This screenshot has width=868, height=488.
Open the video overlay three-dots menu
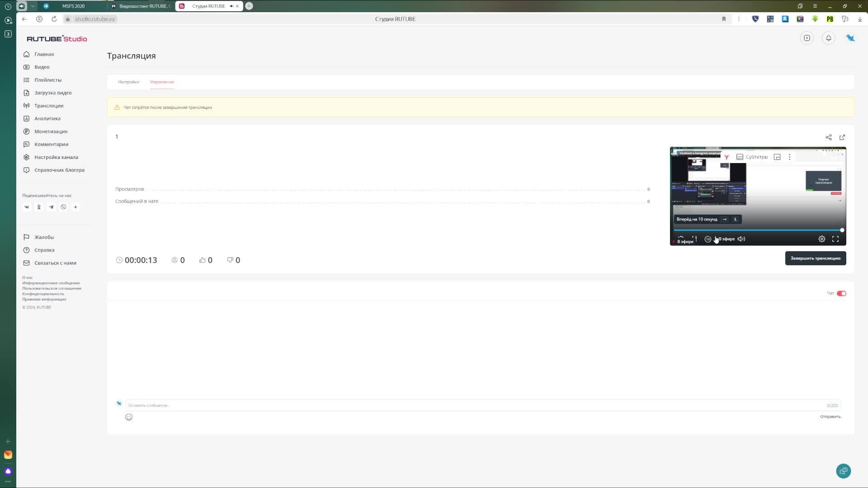coord(789,157)
